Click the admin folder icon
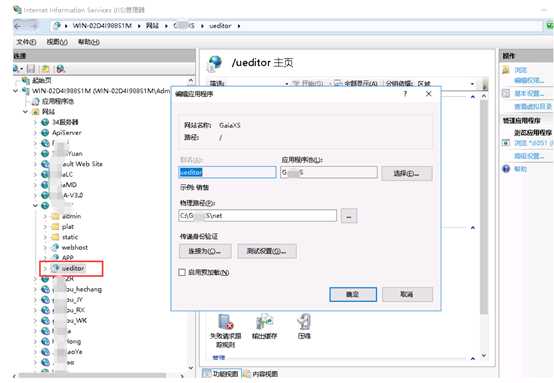 [x=55, y=216]
